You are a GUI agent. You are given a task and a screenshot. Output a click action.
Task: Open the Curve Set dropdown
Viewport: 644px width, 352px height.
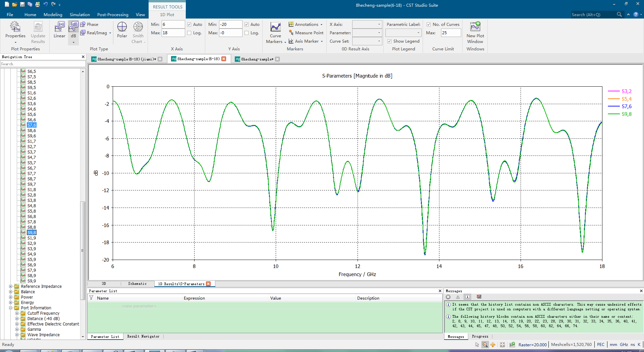(367, 41)
